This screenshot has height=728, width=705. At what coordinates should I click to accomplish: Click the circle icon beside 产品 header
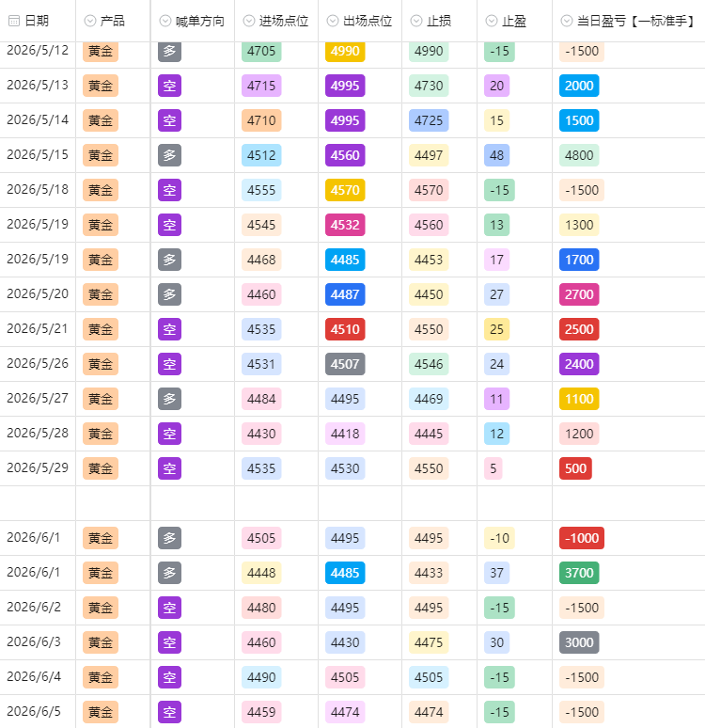coord(90,21)
